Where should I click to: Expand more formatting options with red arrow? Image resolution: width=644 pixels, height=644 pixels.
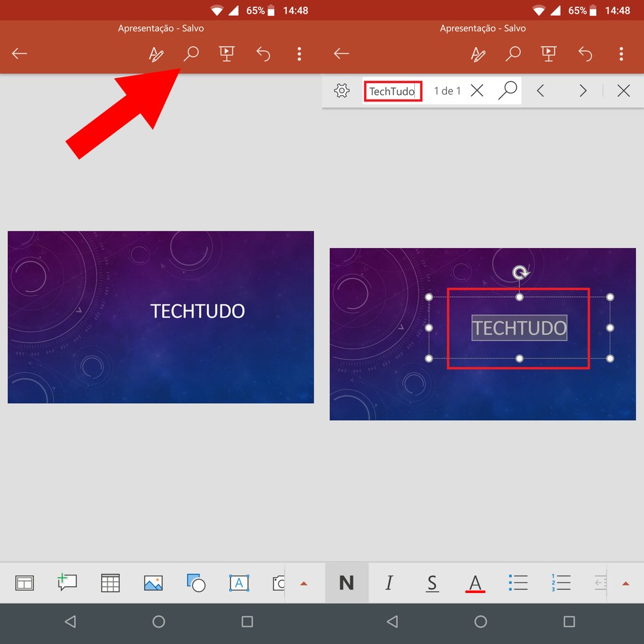point(626,582)
